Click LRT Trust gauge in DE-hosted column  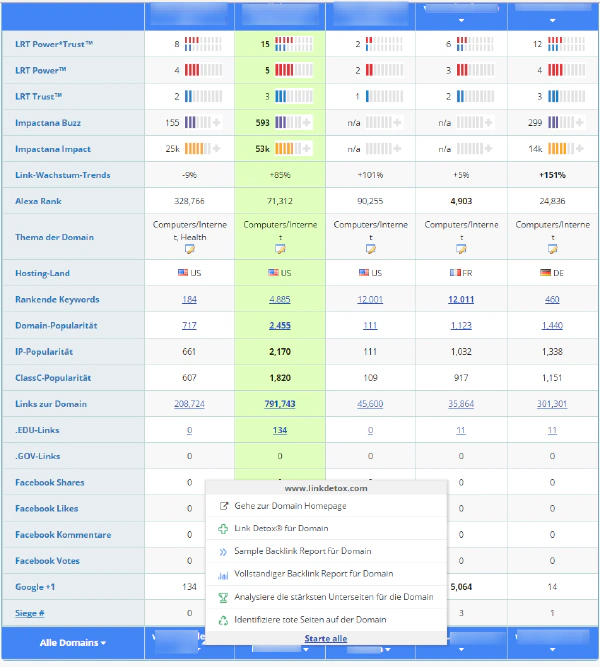tap(566, 96)
